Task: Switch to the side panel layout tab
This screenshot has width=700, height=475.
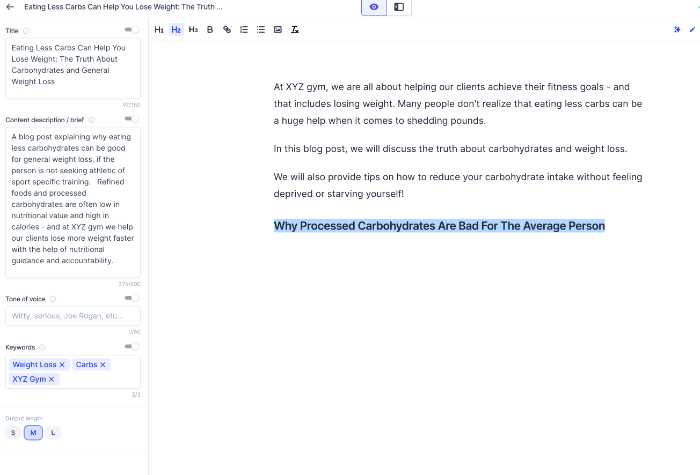Action: click(399, 7)
